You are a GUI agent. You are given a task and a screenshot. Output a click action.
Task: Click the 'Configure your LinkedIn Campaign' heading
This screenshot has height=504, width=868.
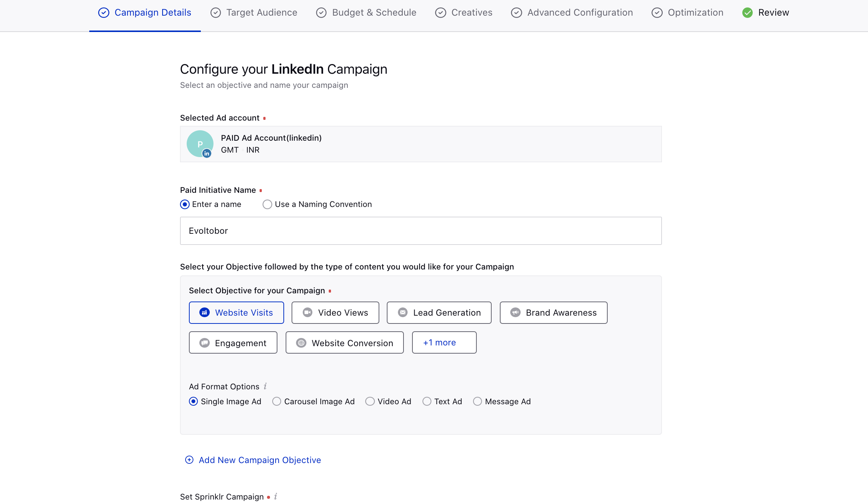coord(284,69)
